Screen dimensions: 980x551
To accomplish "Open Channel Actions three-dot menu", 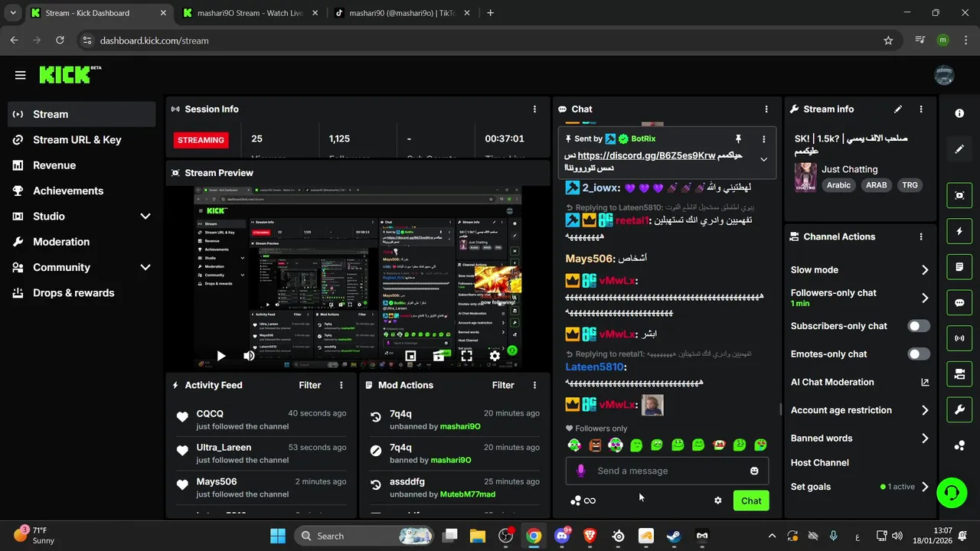I will click(921, 237).
